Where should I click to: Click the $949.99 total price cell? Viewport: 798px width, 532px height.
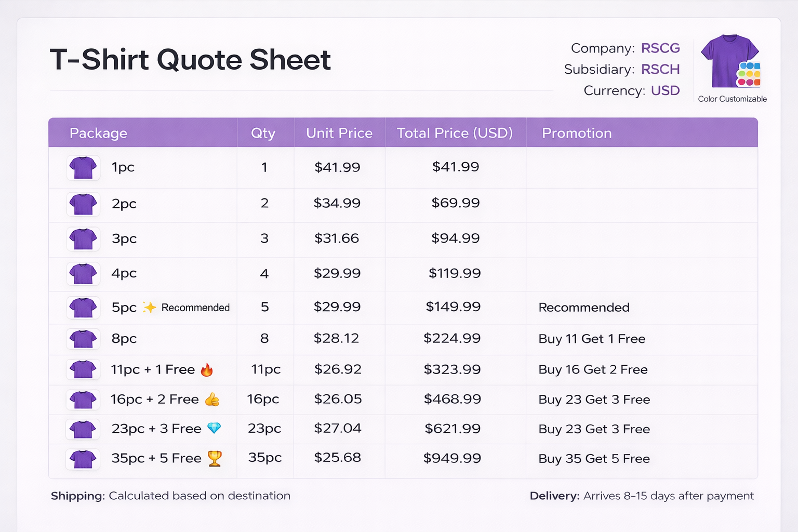[452, 458]
